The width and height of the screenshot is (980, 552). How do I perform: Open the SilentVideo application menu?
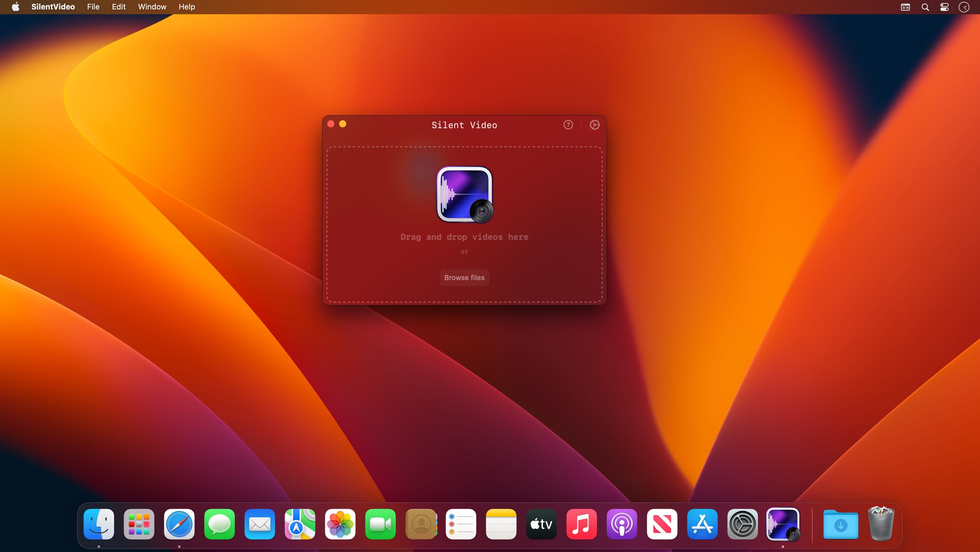pos(53,7)
